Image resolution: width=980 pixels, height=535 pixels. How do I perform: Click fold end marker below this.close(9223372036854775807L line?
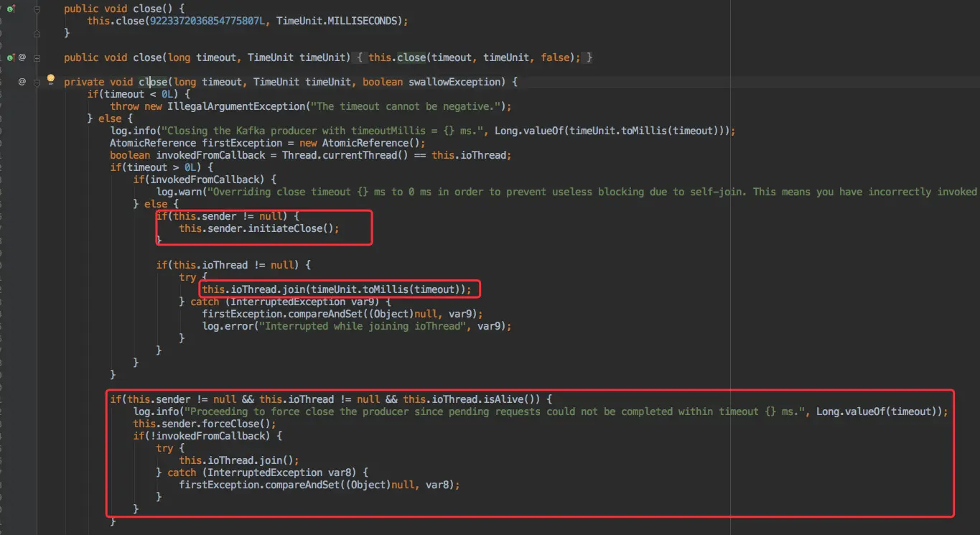37,33
